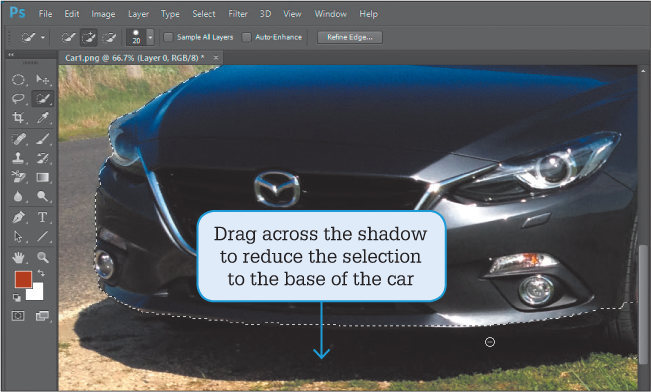Image resolution: width=651 pixels, height=392 pixels.
Task: Select the Eyedropper tool
Action: coord(42,118)
